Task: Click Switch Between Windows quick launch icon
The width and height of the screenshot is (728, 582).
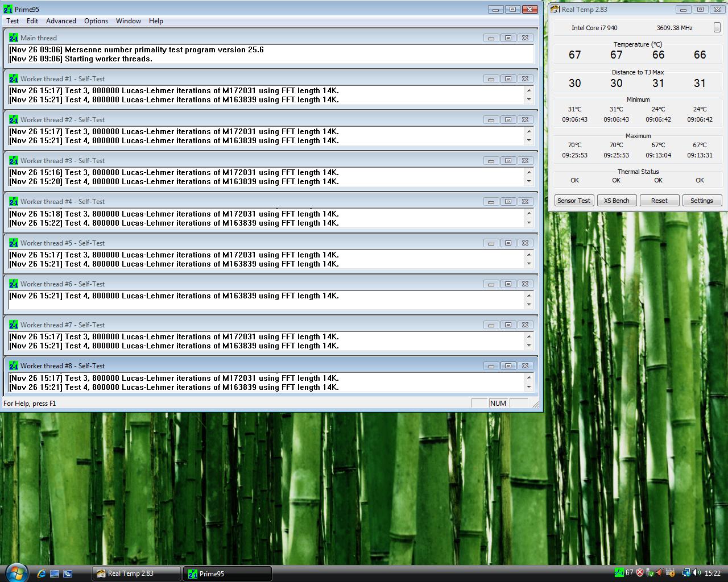Action: [68, 573]
